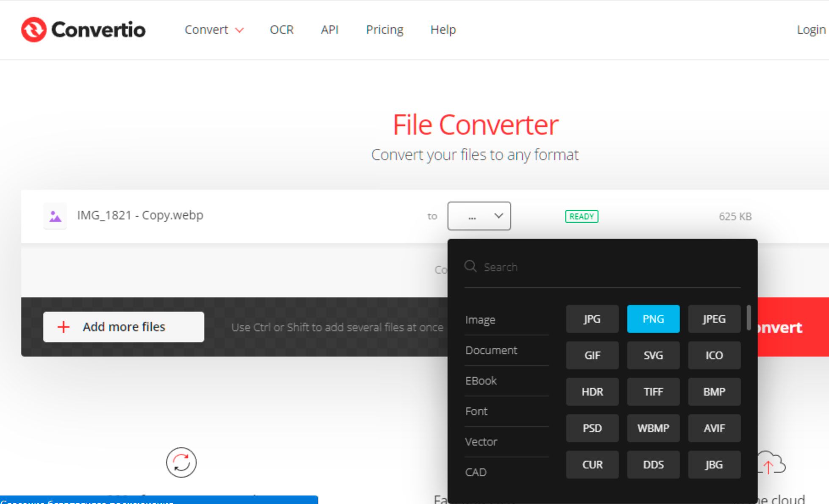The height and width of the screenshot is (504, 829).
Task: Select GIF image format
Action: pos(592,355)
